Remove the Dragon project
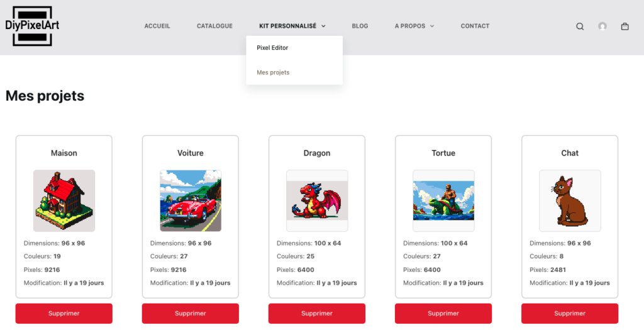 [x=317, y=314]
